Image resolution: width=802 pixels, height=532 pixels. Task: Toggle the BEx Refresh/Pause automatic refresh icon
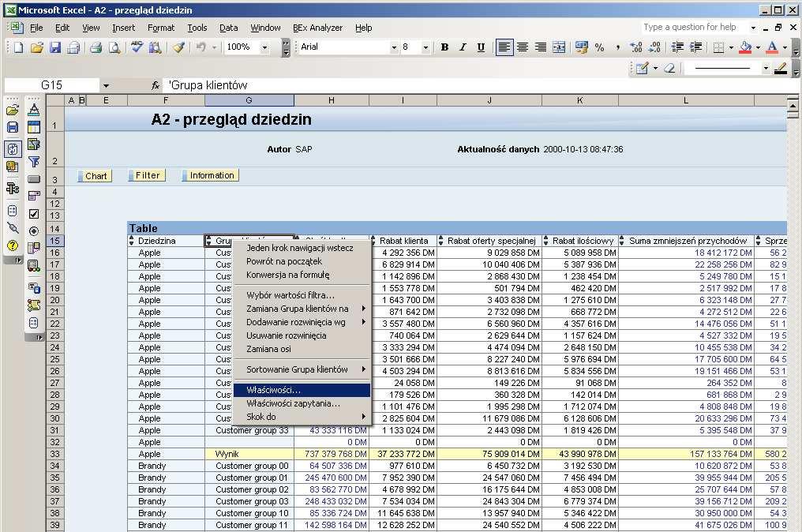click(13, 149)
